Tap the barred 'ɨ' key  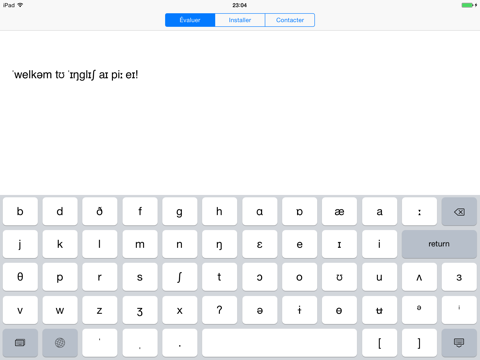pyautogui.click(x=299, y=310)
